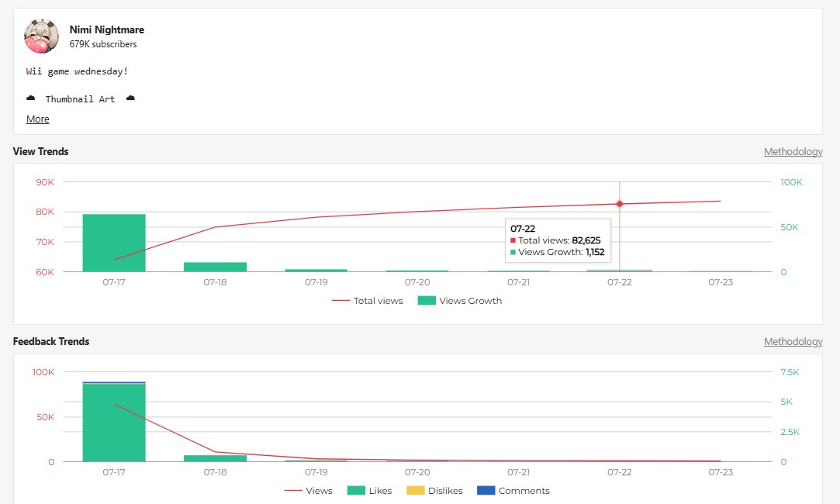Toggle Views legend in Feedback Trends

click(309, 491)
